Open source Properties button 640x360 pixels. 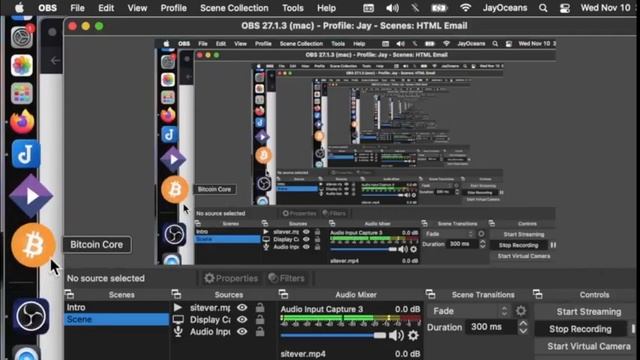(x=231, y=278)
